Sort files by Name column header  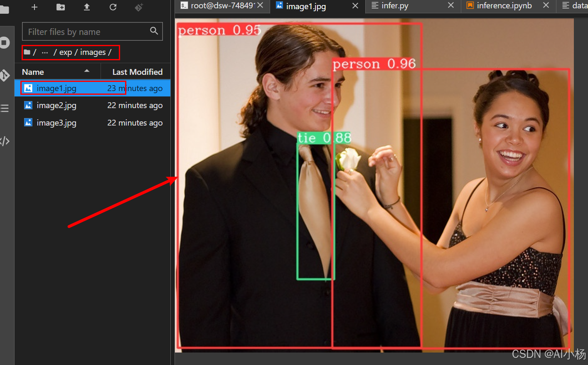33,72
